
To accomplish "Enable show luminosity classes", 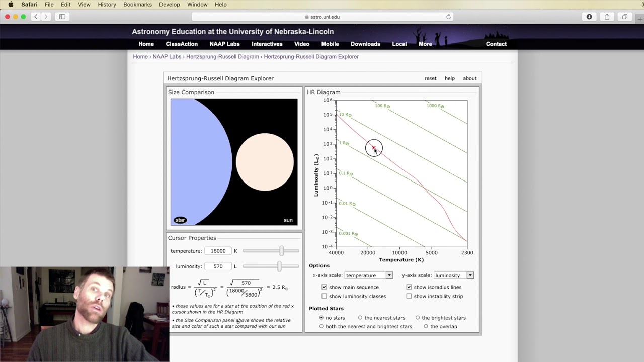I will click(x=324, y=296).
